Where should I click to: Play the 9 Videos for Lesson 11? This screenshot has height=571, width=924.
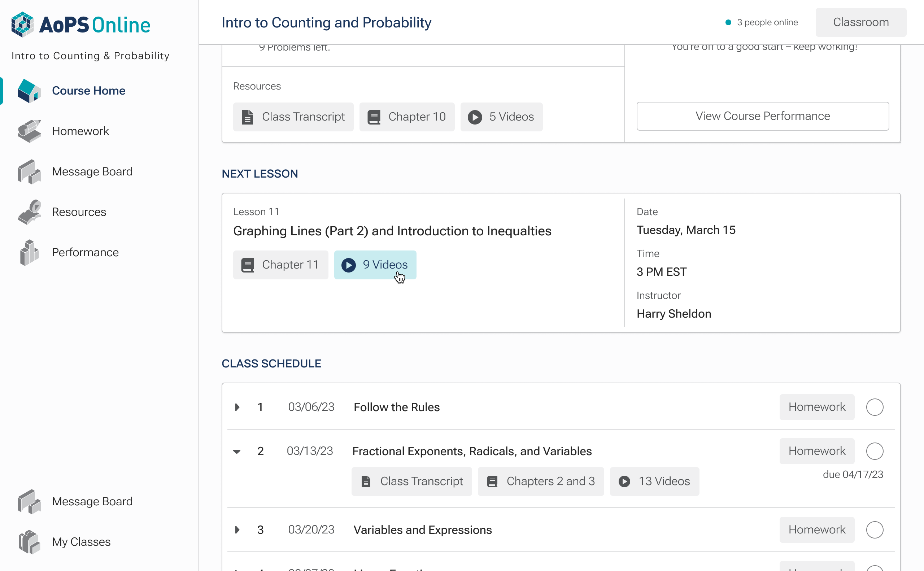[375, 265]
